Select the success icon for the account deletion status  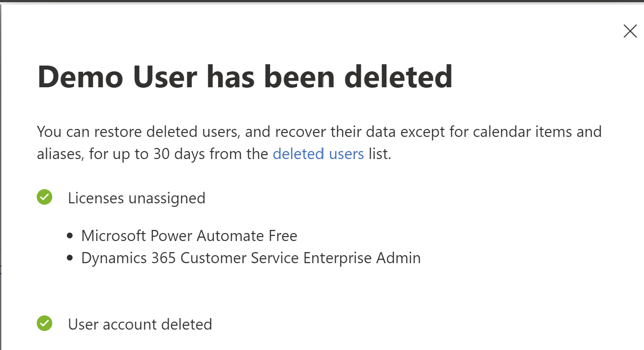click(x=44, y=324)
